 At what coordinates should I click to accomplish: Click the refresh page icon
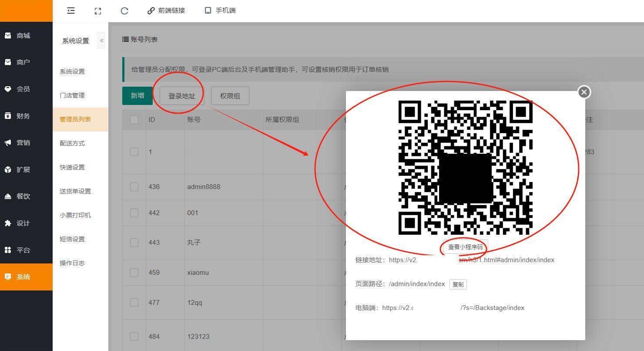coord(124,11)
